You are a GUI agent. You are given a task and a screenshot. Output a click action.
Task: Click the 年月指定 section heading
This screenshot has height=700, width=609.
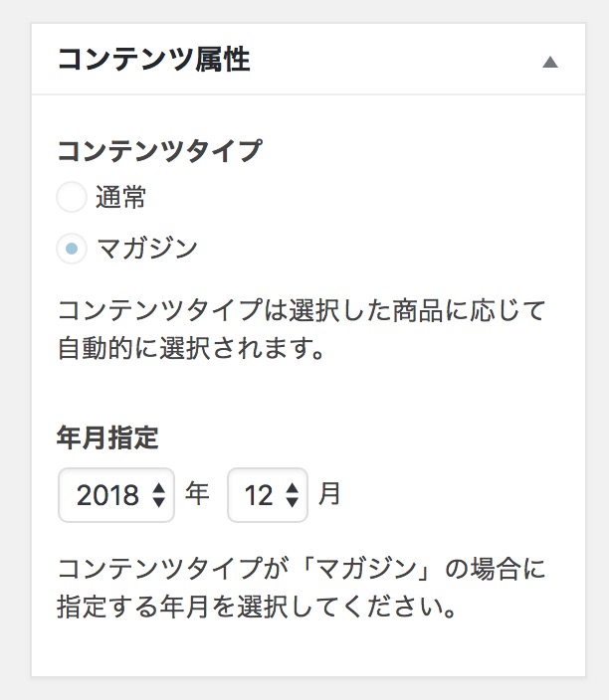108,437
